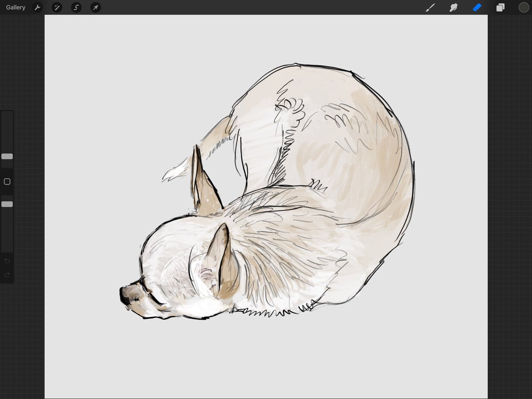Activate the Transform arrow tool
The height and width of the screenshot is (399, 532).
coord(95,8)
